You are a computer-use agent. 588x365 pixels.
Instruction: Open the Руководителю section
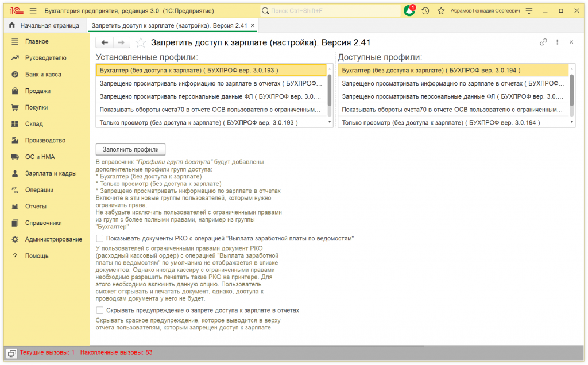click(x=46, y=58)
